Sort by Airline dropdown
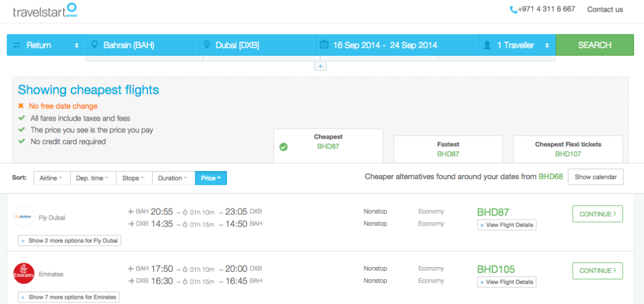 tap(51, 178)
